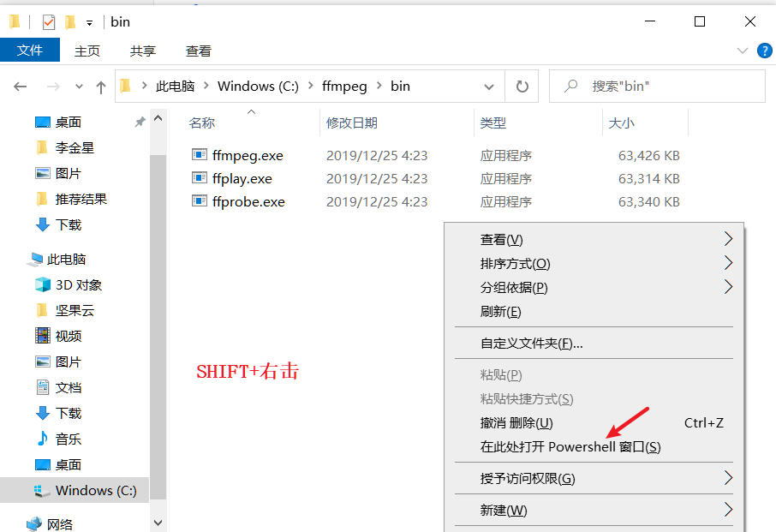Open the blue Help question mark icon

(x=765, y=51)
